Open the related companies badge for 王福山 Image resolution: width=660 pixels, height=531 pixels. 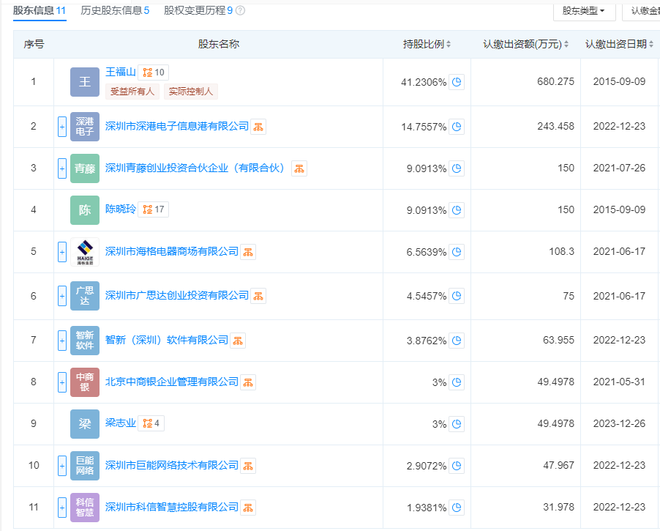[x=154, y=73]
